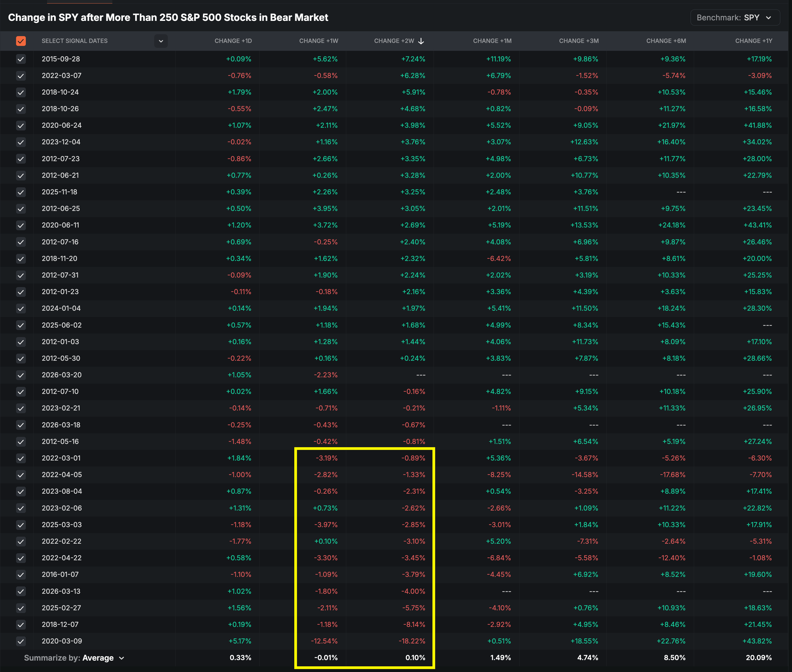Deselect the 2022-03-07 row checkbox
Screen dimensions: 792x672
pyautogui.click(x=21, y=76)
